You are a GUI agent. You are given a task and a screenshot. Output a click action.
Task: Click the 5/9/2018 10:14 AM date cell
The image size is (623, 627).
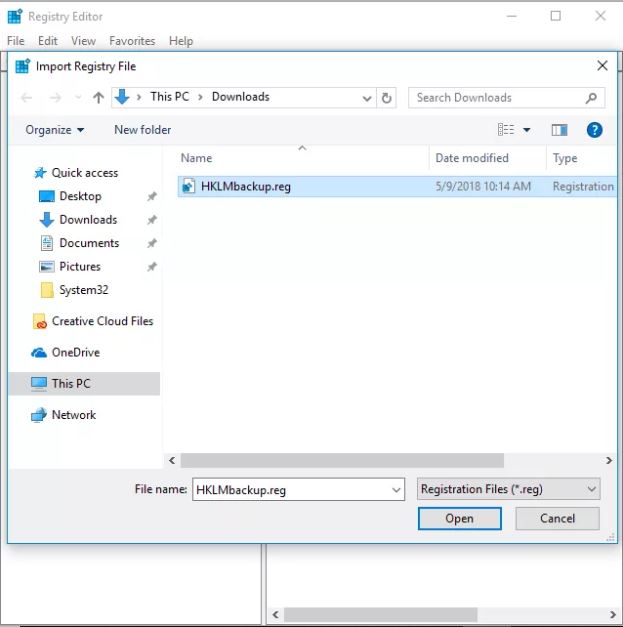click(483, 186)
